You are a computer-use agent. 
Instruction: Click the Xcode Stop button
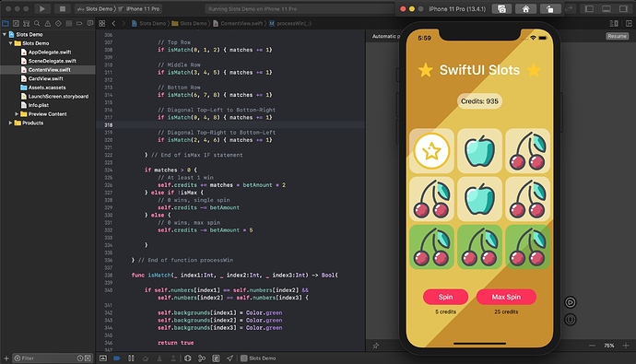[x=62, y=8]
